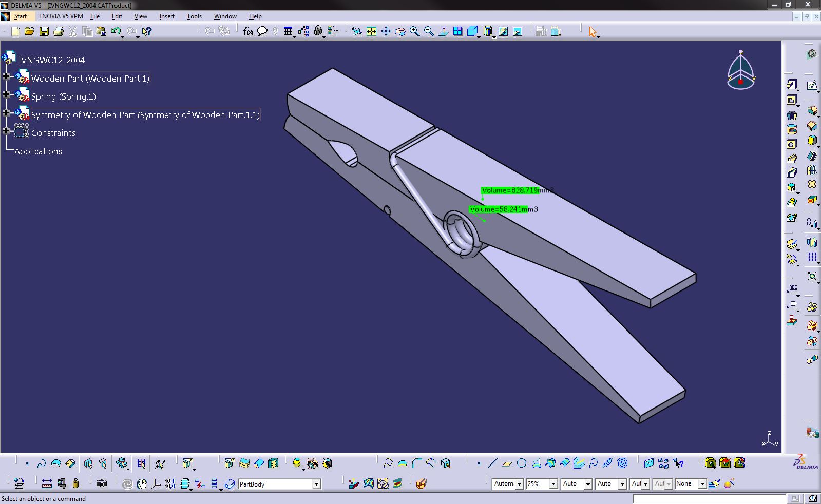
Task: Select Applications in specification tree
Action: 38,151
